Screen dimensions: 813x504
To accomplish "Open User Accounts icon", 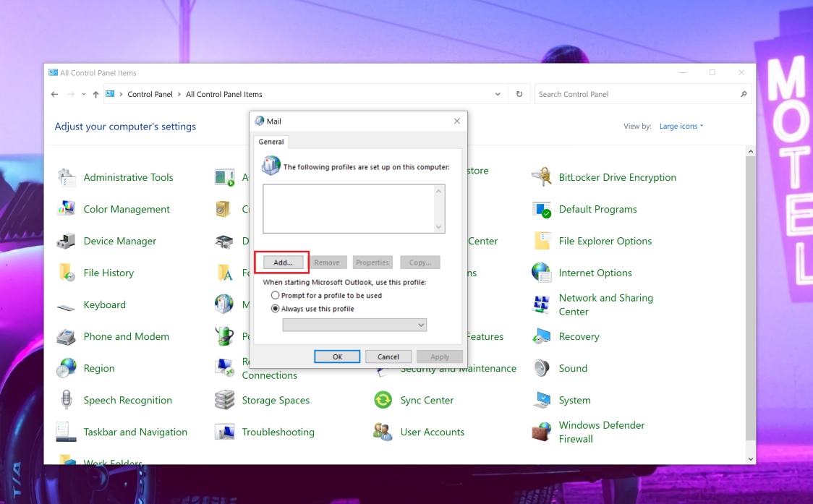I will (x=383, y=432).
